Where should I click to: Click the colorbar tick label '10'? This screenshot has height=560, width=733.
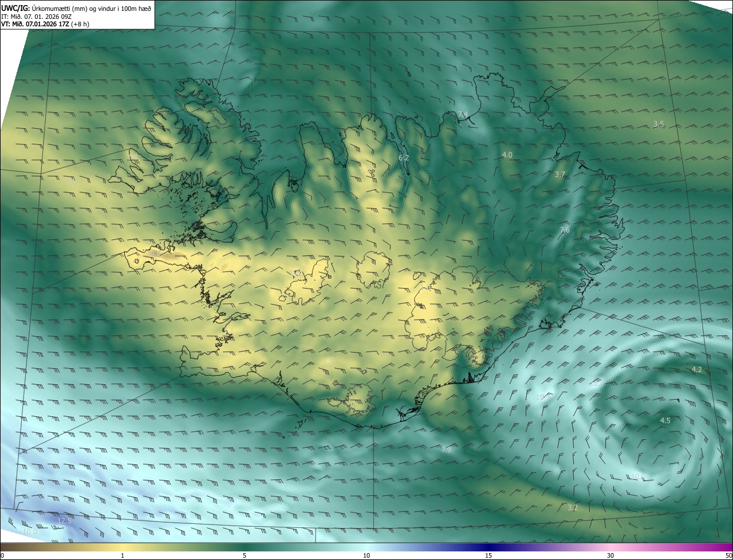(366, 555)
